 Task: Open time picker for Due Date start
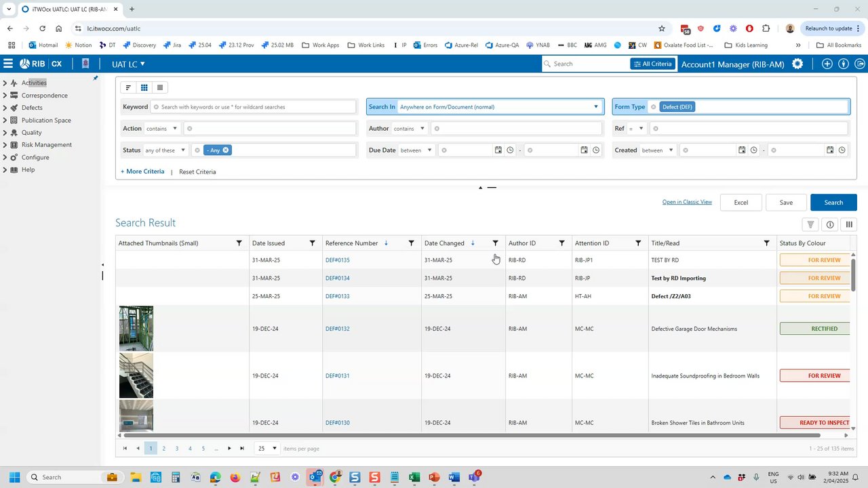pyautogui.click(x=510, y=150)
